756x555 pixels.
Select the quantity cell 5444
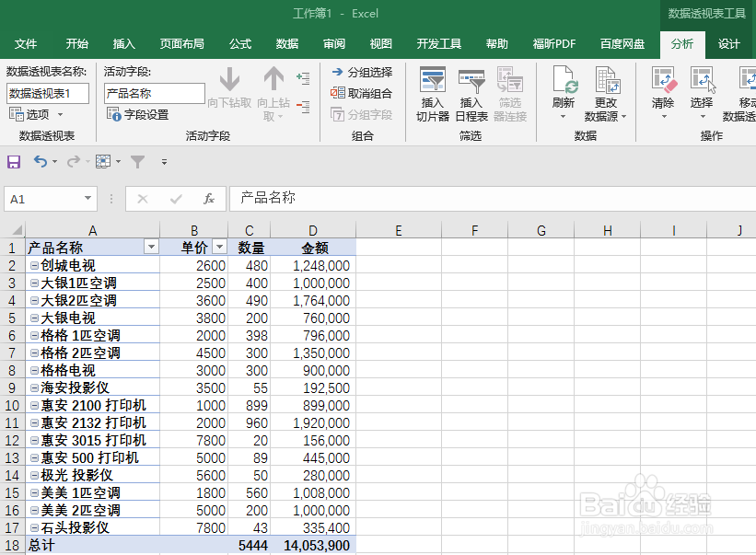pyautogui.click(x=250, y=546)
